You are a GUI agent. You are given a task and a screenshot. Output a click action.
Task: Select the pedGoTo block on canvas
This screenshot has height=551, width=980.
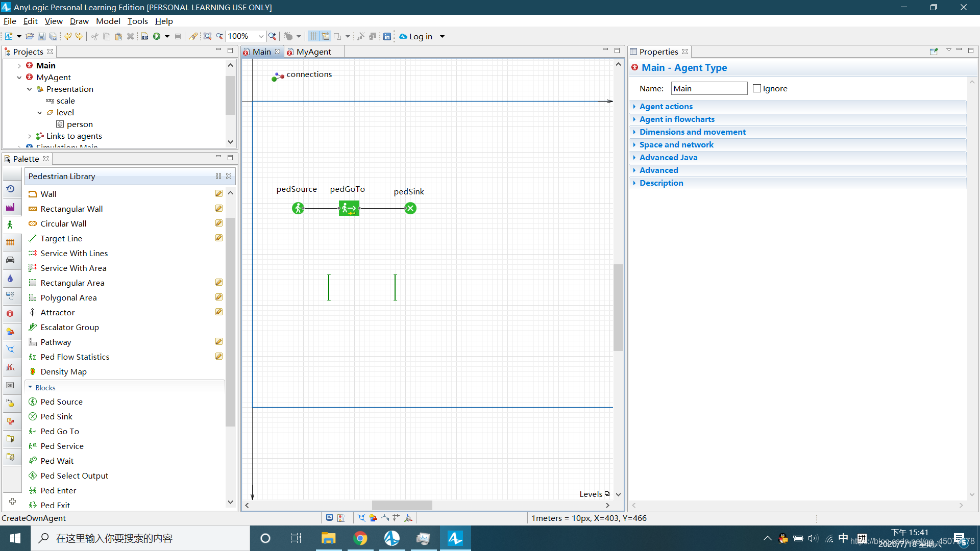pos(349,208)
